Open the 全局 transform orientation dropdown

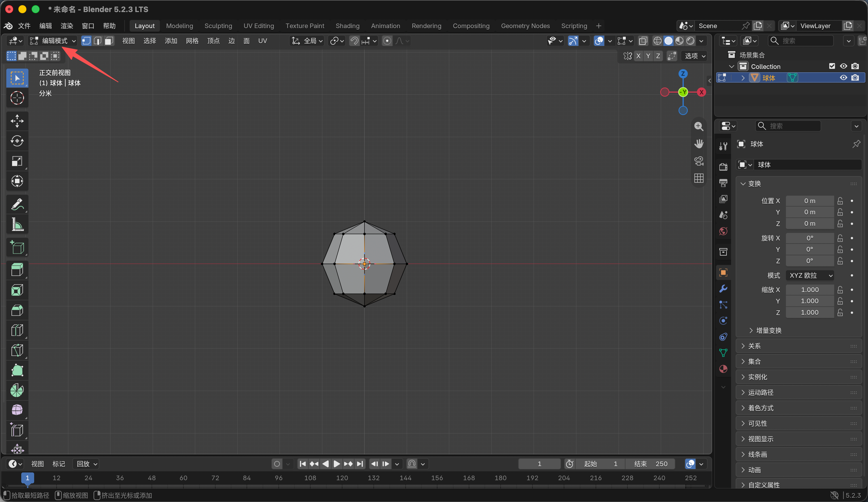(307, 41)
